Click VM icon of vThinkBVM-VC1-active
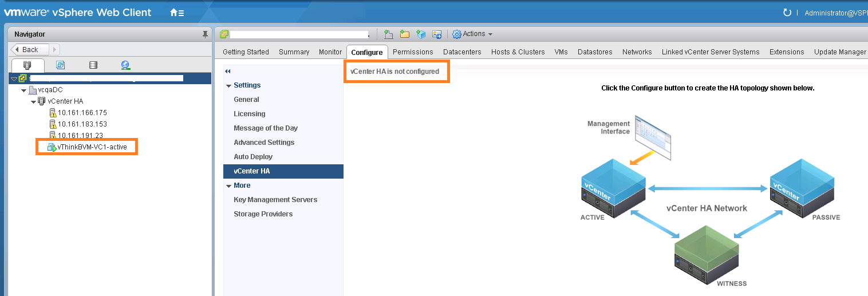Image resolution: width=868 pixels, height=296 pixels. [x=52, y=147]
